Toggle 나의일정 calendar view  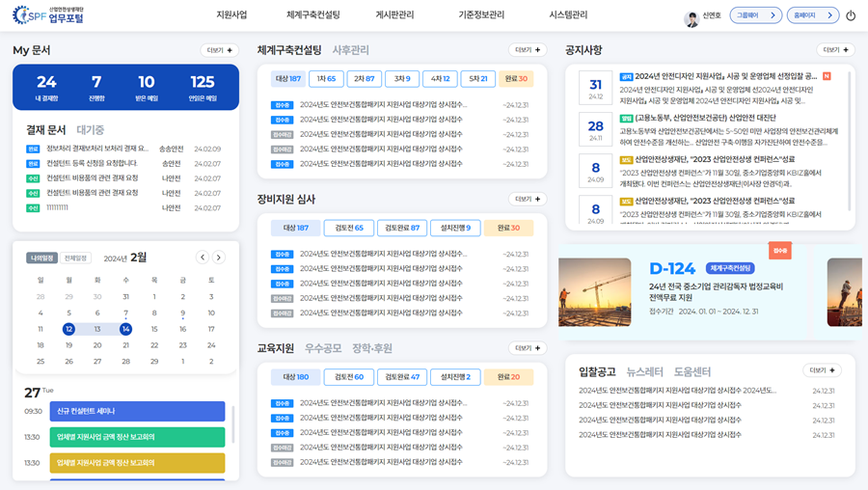click(41, 259)
